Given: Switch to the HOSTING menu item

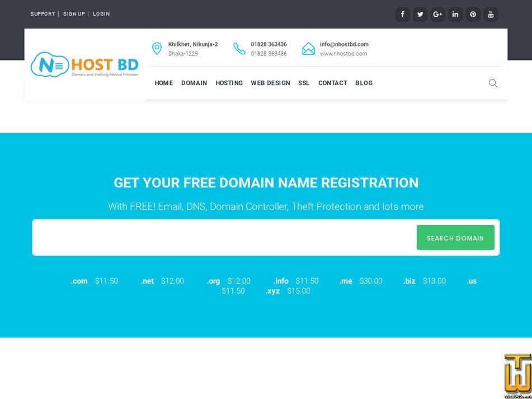Looking at the screenshot, I should (229, 83).
